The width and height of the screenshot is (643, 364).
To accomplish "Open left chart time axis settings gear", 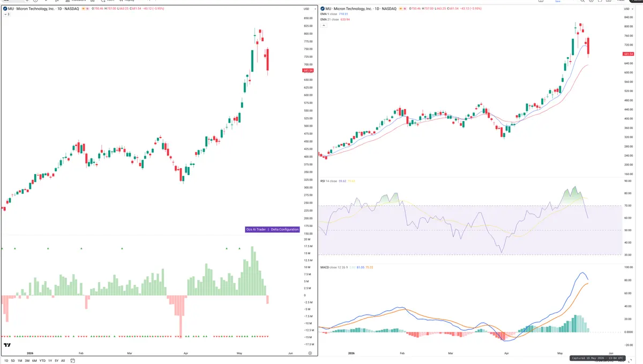I will coord(310,353).
